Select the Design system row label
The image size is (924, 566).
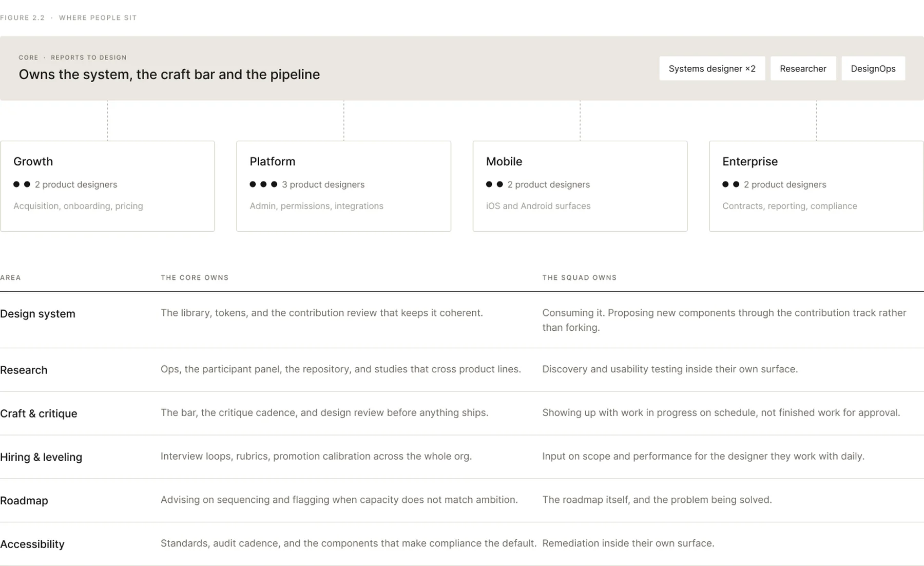click(x=37, y=313)
